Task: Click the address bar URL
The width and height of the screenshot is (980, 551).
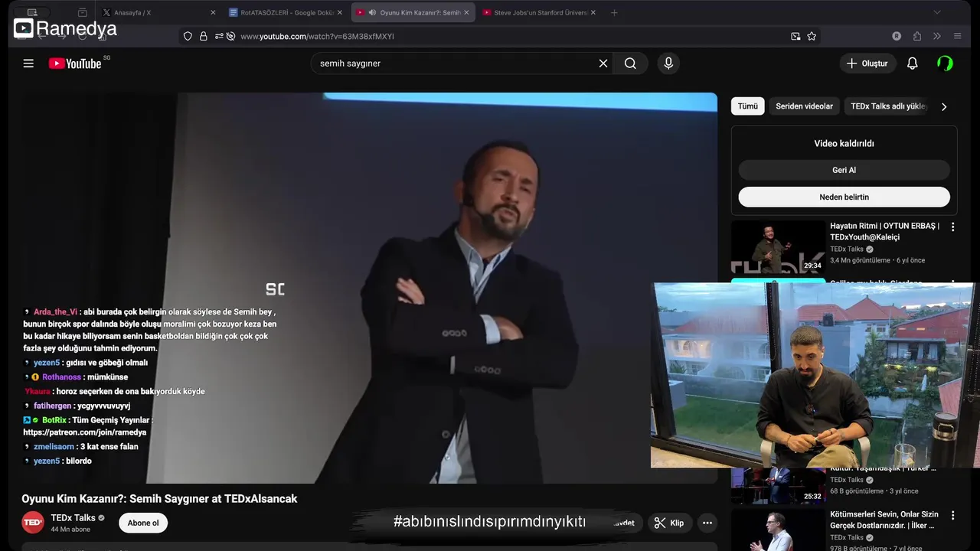Action: 317,36
